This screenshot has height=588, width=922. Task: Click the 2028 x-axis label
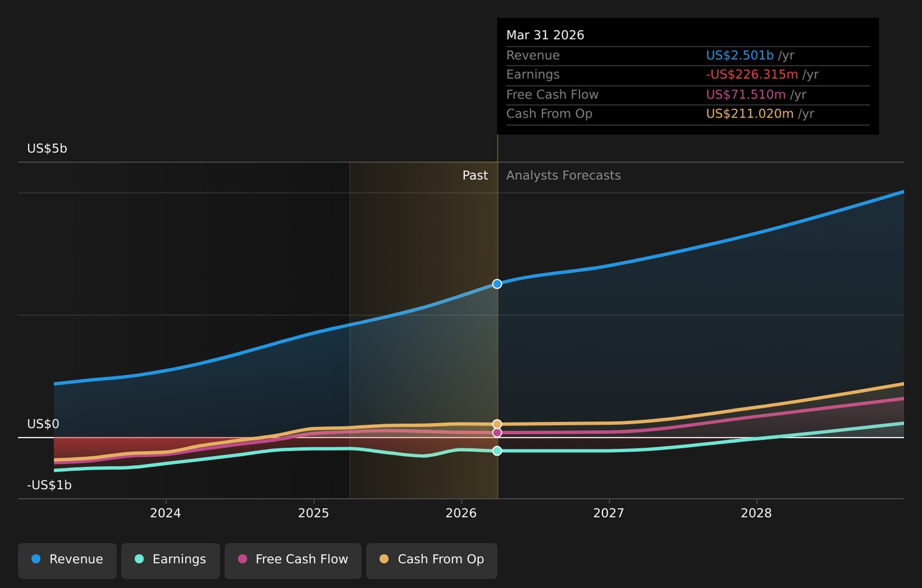[756, 513]
